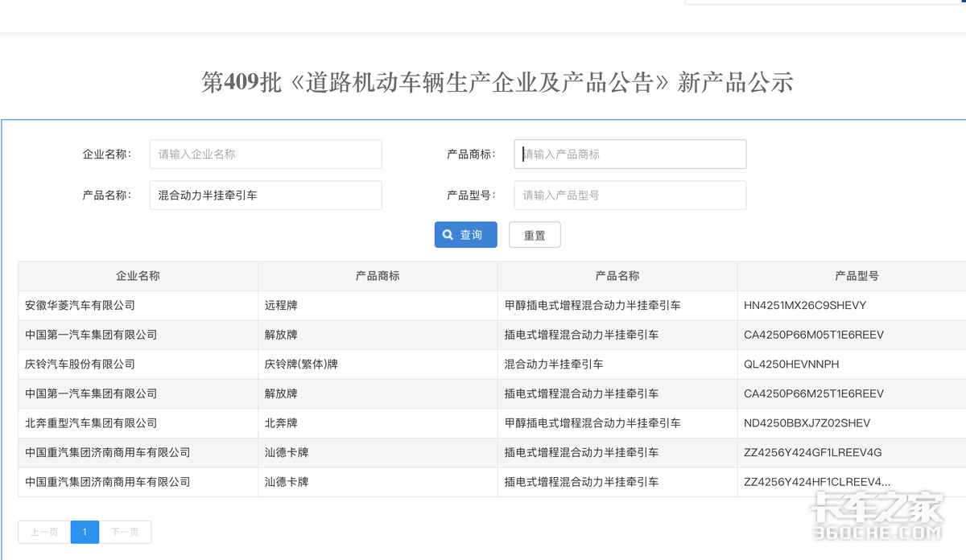Click the 企业名称 column header
Viewport: 966px width, 560px height.
tap(138, 276)
